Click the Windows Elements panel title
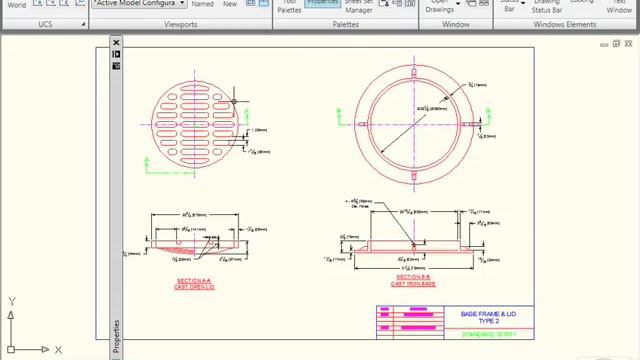The image size is (640, 360). click(x=564, y=24)
